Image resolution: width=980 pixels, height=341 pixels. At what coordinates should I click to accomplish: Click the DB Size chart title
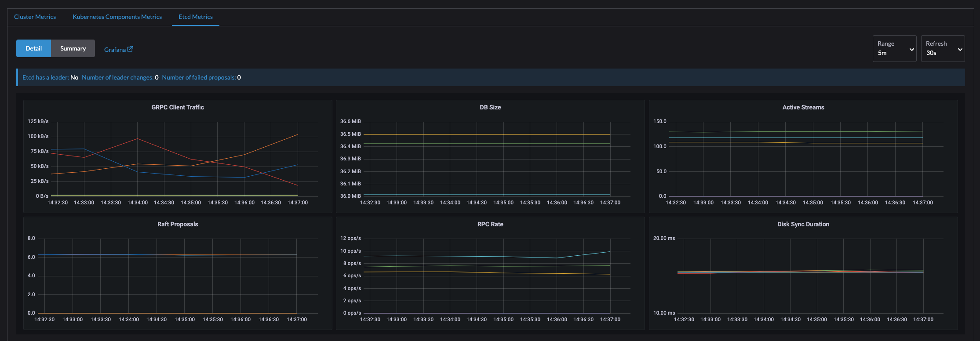490,107
